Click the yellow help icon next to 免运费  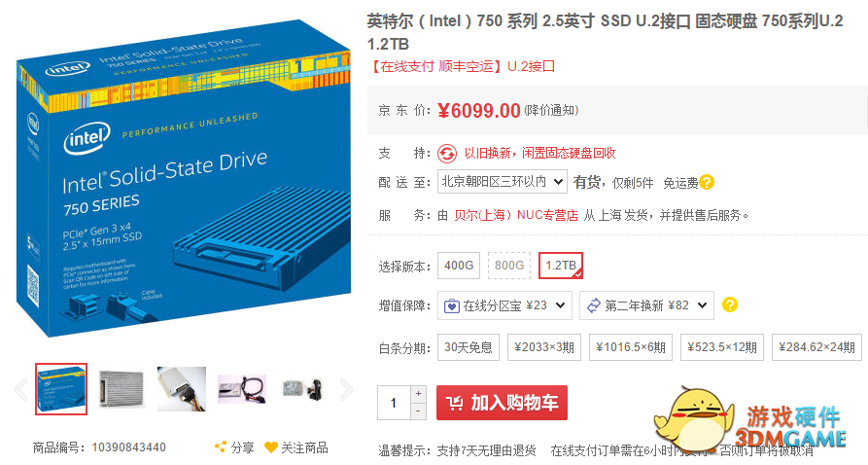click(707, 182)
